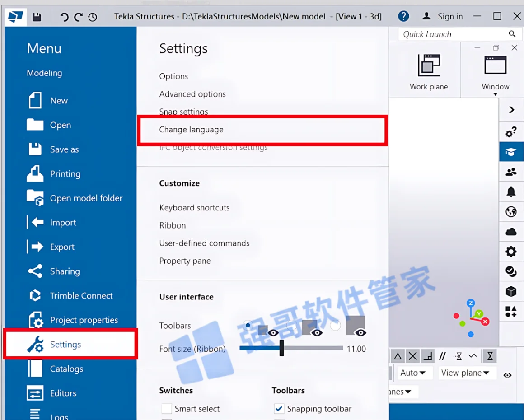Image resolution: width=524 pixels, height=420 pixels.
Task: Toggle the parallel lines snap icon
Action: (x=442, y=356)
